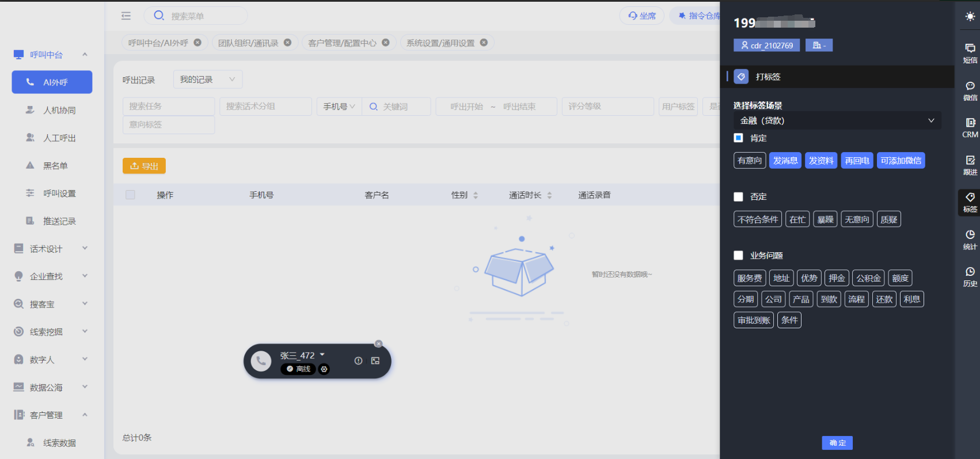This screenshot has height=459, width=980.
Task: Close the floating softphone widget
Action: [378, 344]
